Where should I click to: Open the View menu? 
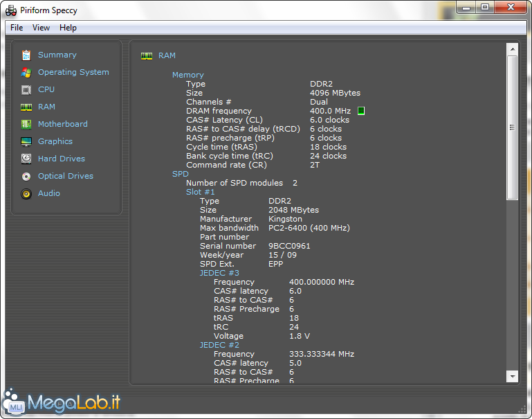coord(41,28)
